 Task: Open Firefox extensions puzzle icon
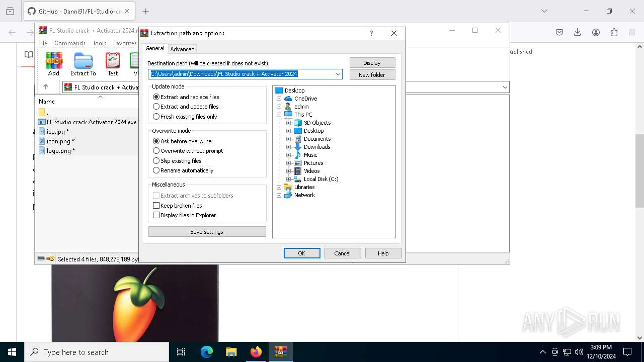pos(614,32)
